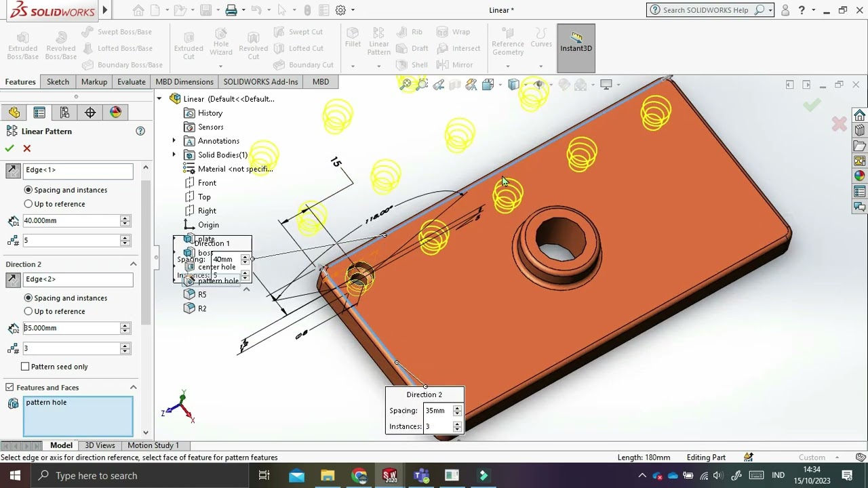
Task: Cancel pattern via graphics area red X
Action: 840,124
